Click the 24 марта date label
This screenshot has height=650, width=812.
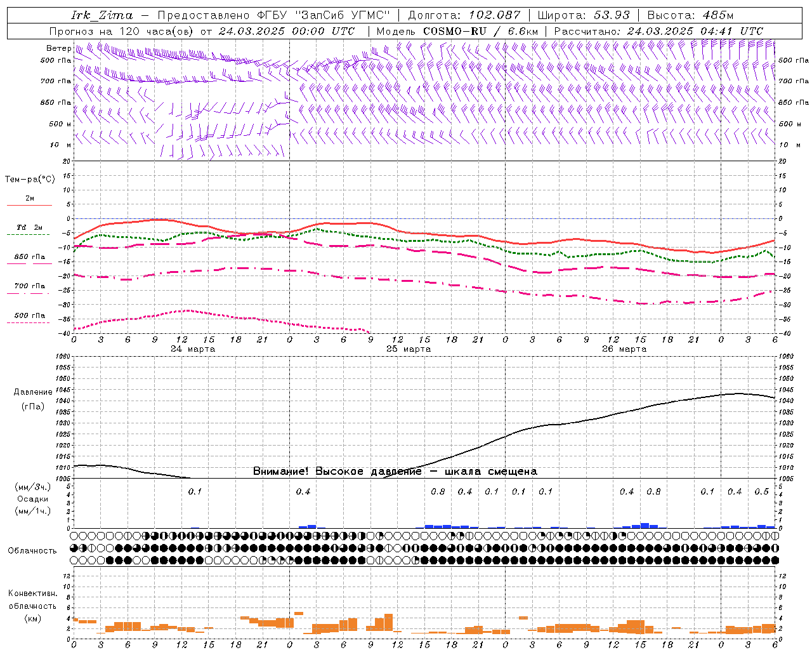(193, 349)
